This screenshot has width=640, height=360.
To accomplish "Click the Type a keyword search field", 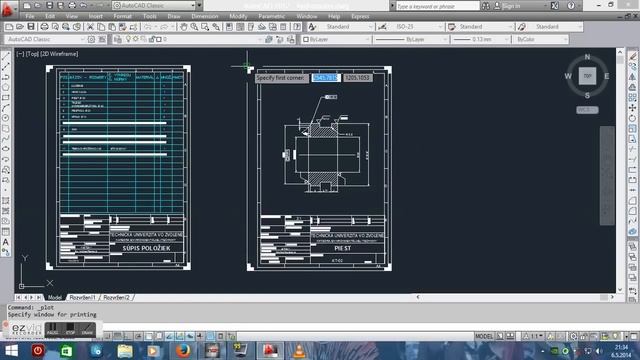I will 437,6.
